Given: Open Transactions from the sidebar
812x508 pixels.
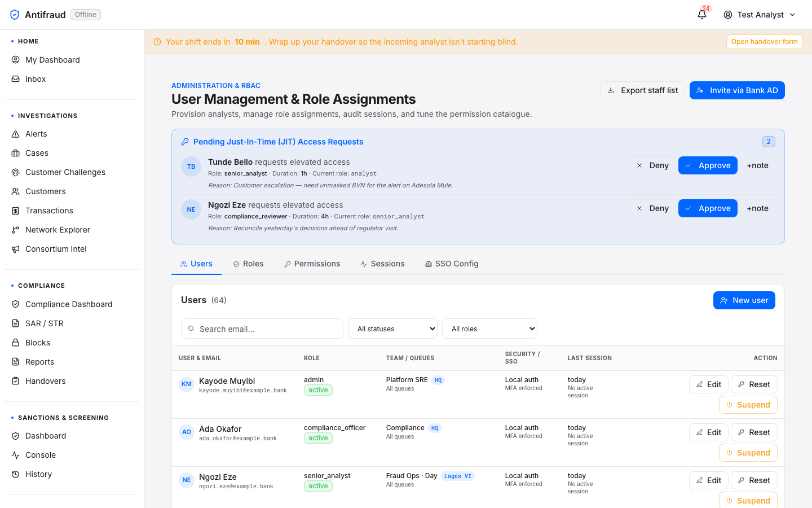Looking at the screenshot, I should (72, 211).
